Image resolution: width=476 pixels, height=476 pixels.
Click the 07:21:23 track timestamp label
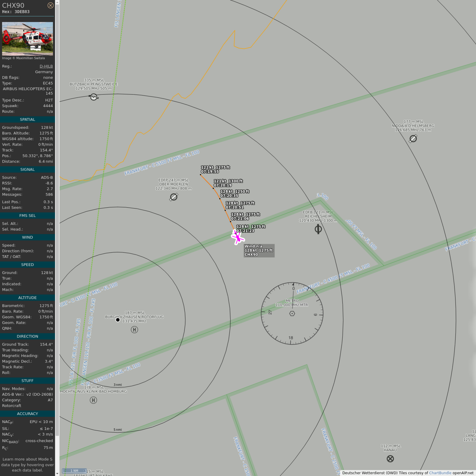(245, 231)
